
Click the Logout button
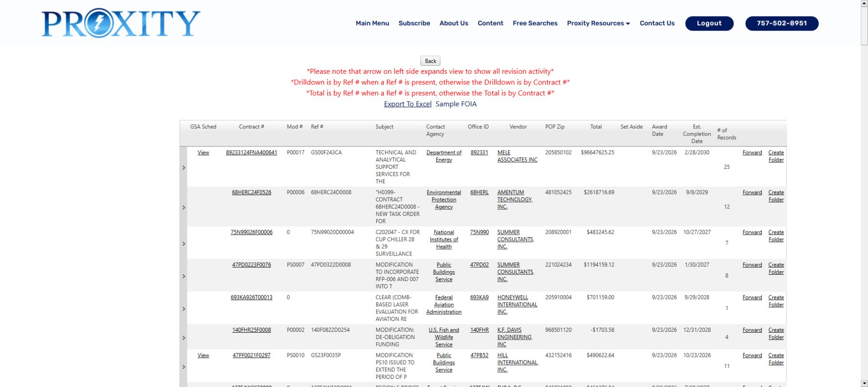pos(709,23)
